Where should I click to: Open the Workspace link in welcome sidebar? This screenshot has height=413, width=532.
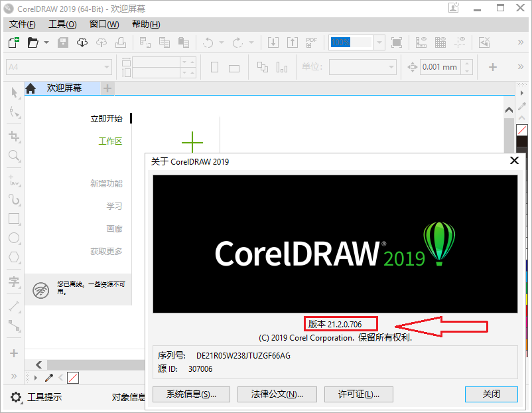pyautogui.click(x=110, y=141)
